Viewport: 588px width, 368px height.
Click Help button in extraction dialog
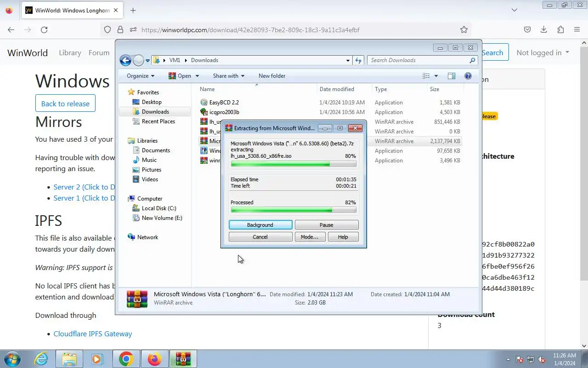(343, 237)
